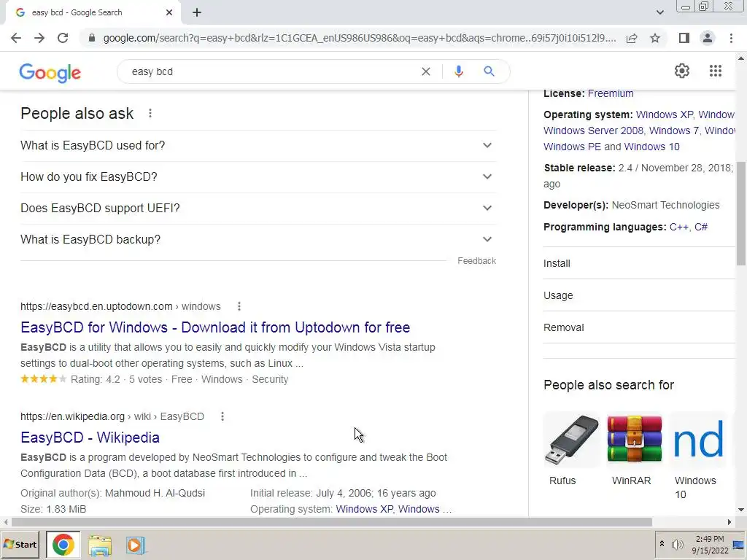The width and height of the screenshot is (747, 560).
Task: Open the Rufus related search thumbnail
Action: tap(571, 440)
